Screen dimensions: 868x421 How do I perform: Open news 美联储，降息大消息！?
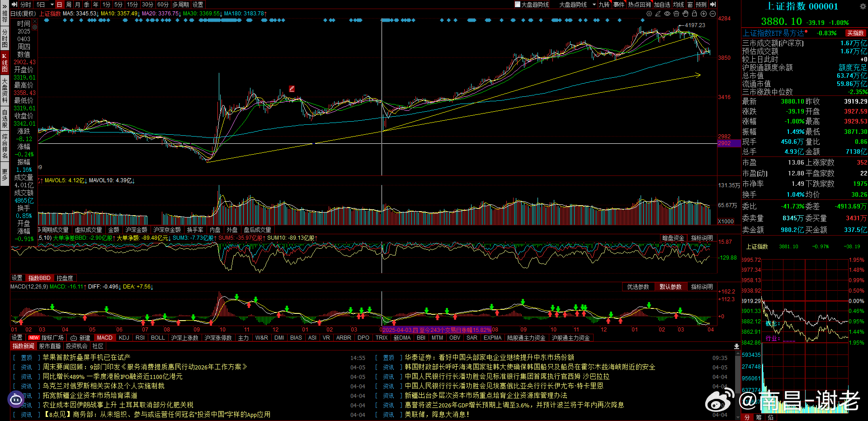(437, 414)
